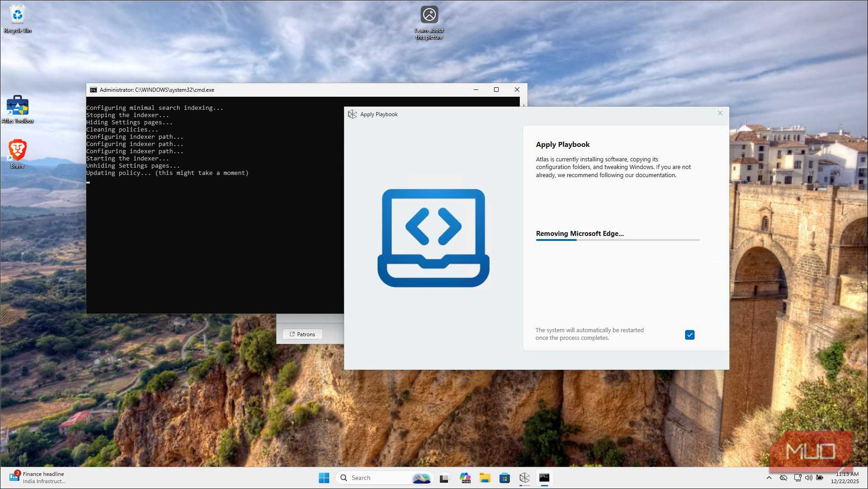Open the volume speaker tray icon
Screen dimensions: 868x489
pos(808,478)
